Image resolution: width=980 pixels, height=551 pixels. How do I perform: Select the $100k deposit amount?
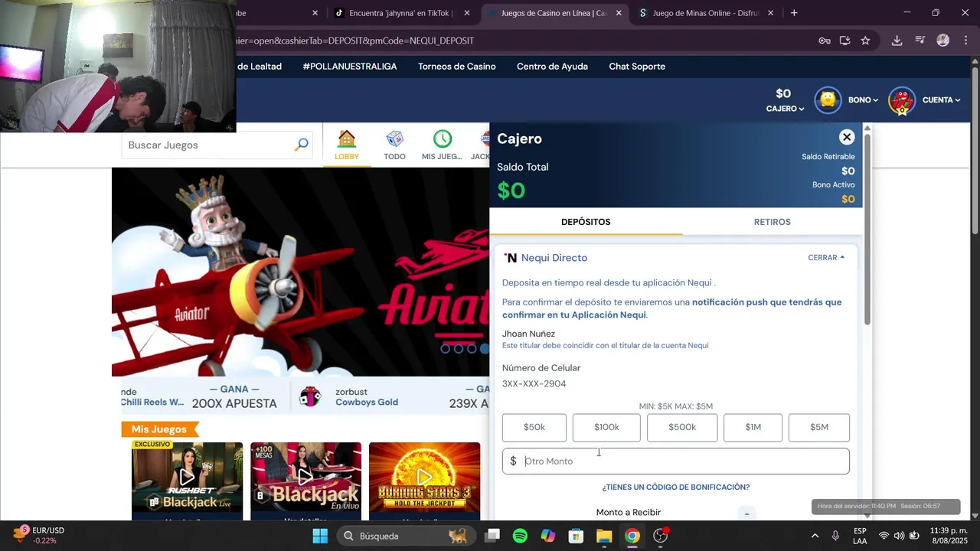point(606,428)
